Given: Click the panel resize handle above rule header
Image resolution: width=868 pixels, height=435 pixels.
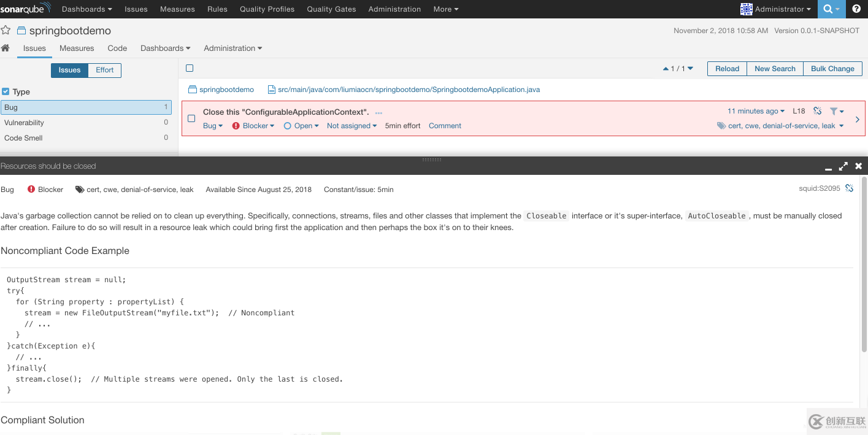Looking at the screenshot, I should pyautogui.click(x=432, y=160).
